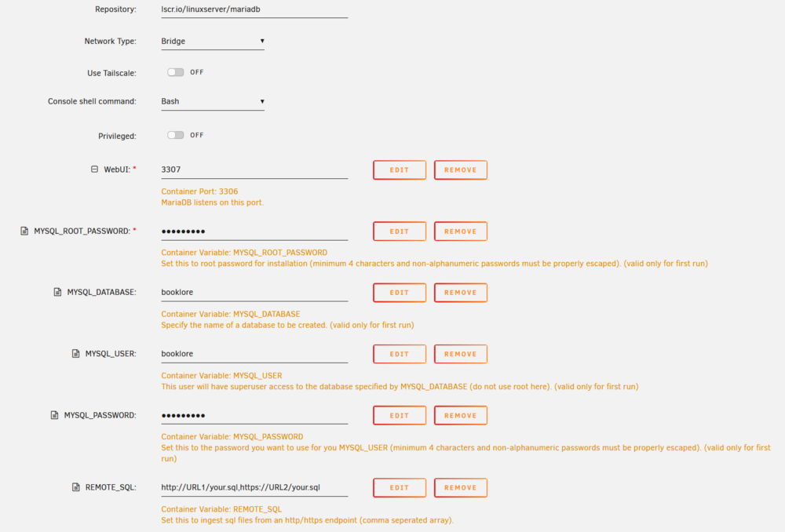Focus the MYSQL_DATABASE booklore text field

254,292
